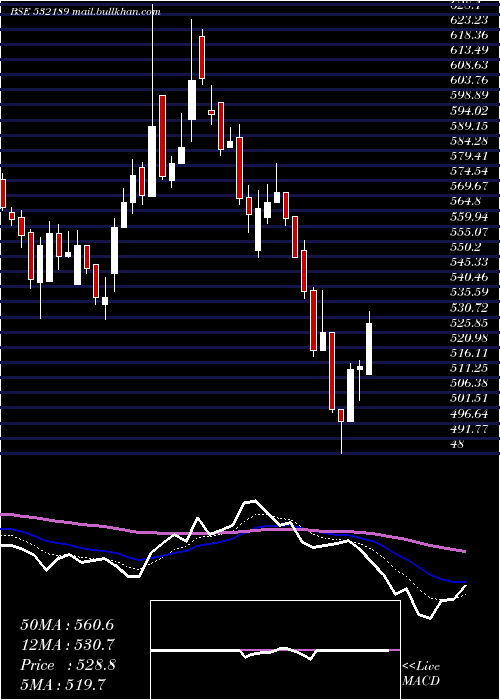Click the 50MA : 560.6 readout
This screenshot has width=500, height=700.
pos(67,625)
